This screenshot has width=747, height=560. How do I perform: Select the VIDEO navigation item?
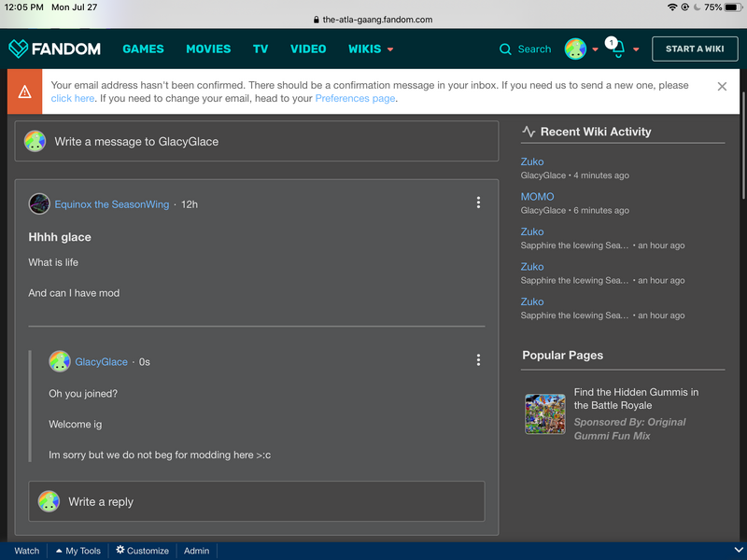308,49
